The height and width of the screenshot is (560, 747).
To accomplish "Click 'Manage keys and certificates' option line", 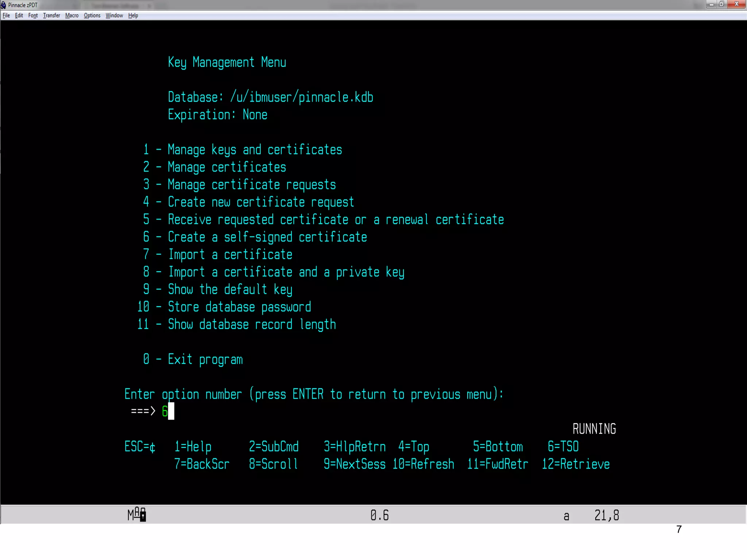I will [x=243, y=150].
